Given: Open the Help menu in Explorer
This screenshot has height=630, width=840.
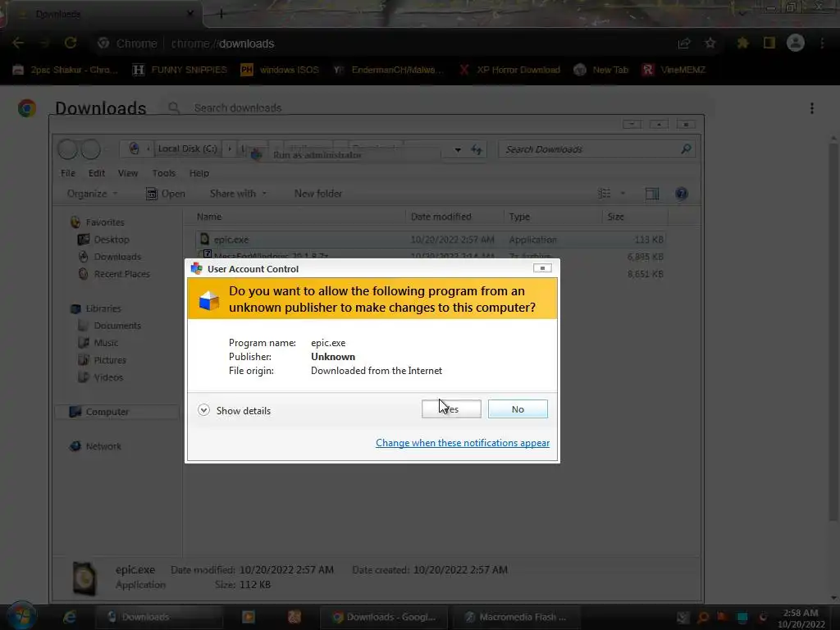Looking at the screenshot, I should click(x=199, y=173).
